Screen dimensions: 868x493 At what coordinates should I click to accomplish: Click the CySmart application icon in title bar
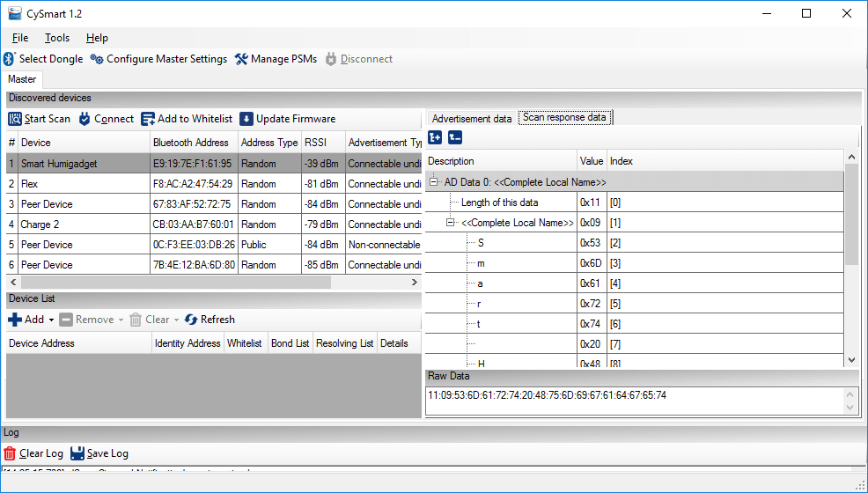[x=14, y=14]
